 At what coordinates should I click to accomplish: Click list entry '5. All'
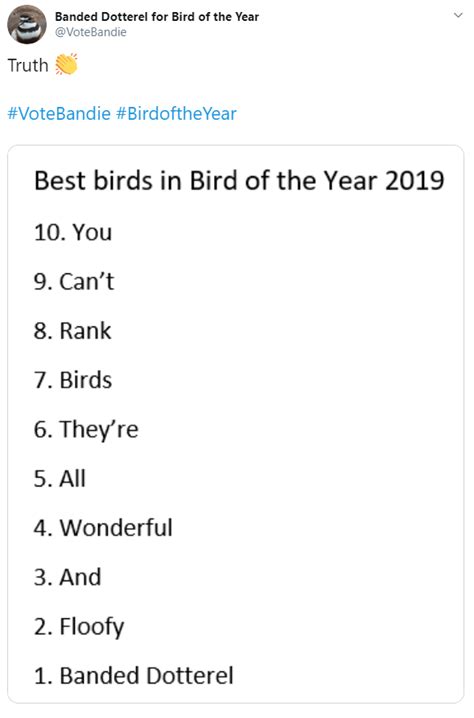[60, 479]
